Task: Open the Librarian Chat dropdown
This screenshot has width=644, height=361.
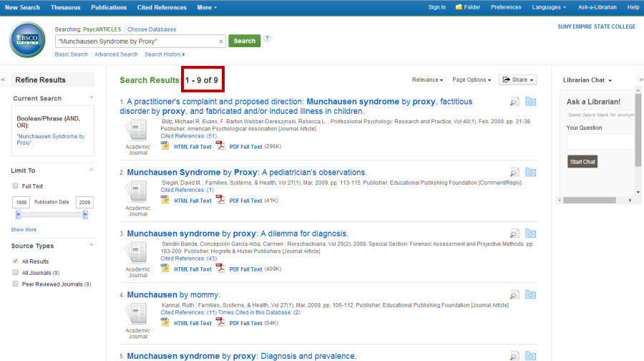Action: point(587,80)
